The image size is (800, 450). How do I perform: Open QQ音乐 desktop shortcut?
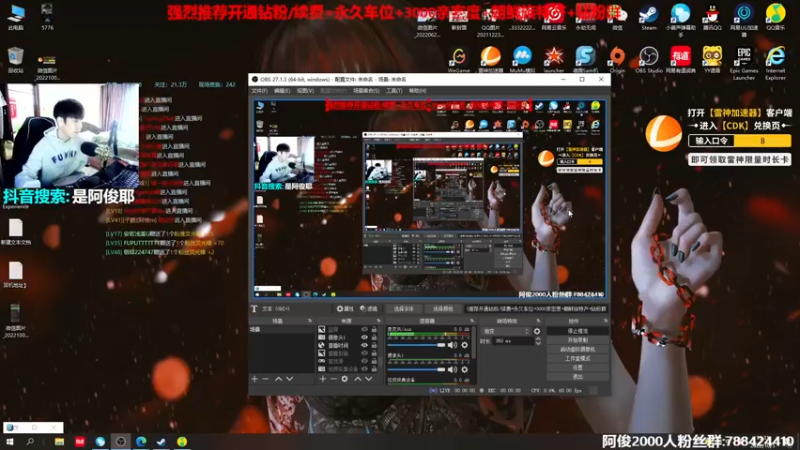pyautogui.click(x=776, y=17)
